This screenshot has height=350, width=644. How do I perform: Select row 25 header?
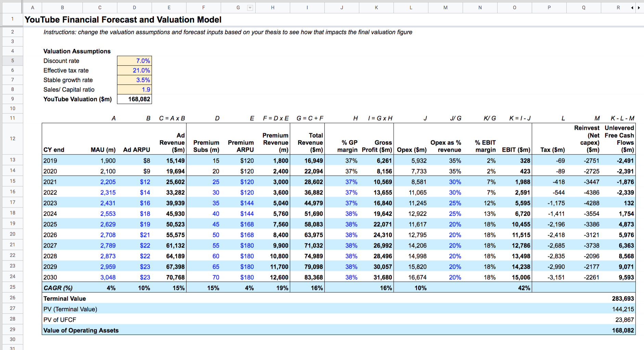[x=12, y=287]
